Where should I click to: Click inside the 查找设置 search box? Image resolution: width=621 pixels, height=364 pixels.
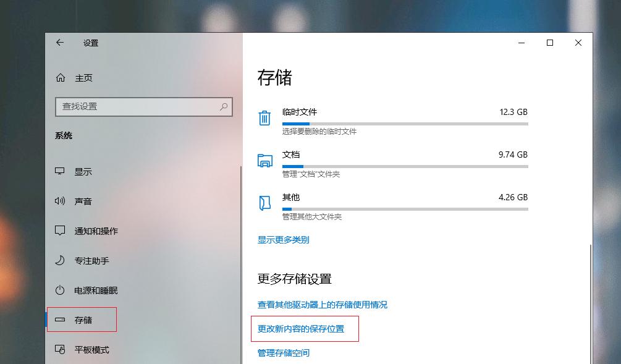[143, 106]
